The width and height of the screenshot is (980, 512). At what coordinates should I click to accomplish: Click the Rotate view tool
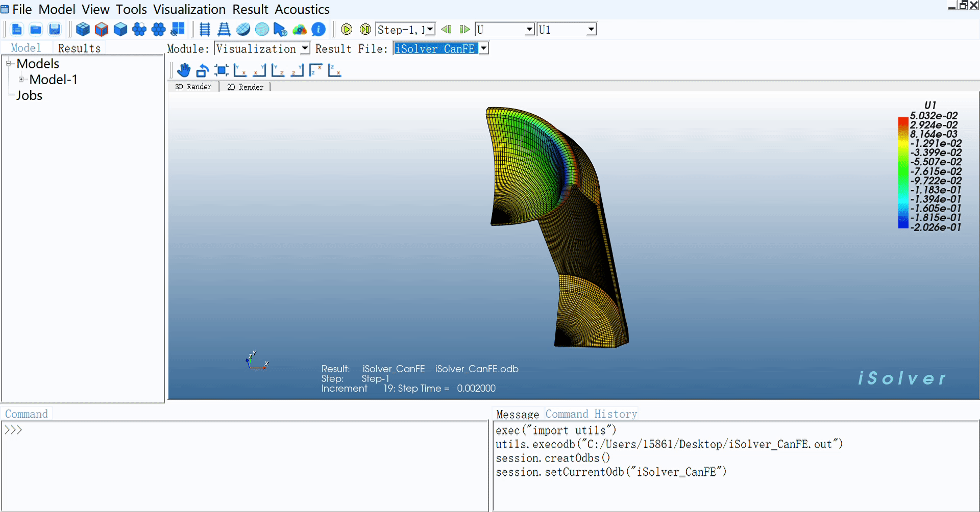pos(203,70)
